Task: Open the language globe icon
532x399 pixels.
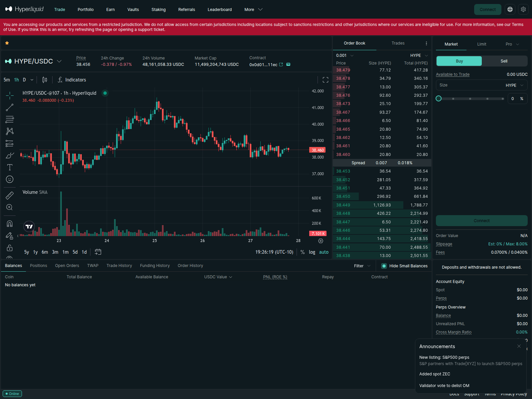Action: 510,10
